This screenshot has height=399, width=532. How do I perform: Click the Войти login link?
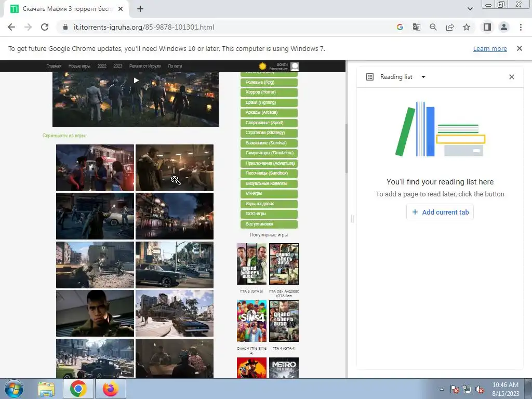pos(282,64)
